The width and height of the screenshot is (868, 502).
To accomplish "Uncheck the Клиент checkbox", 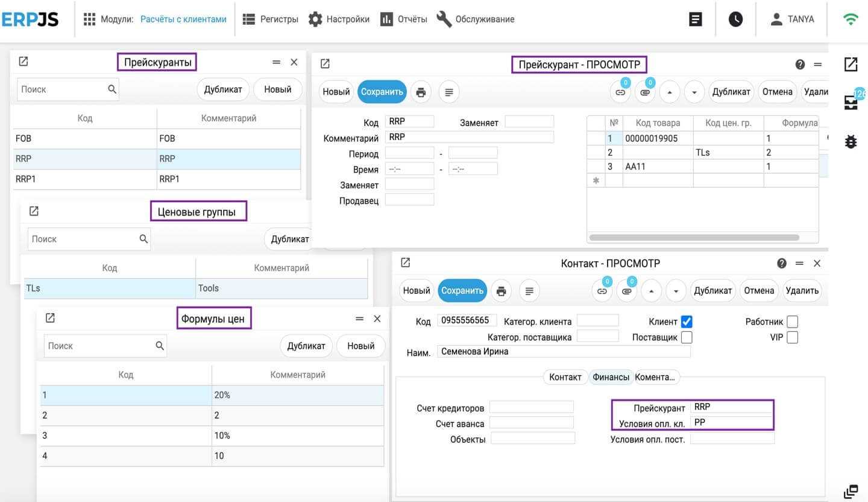I will [x=687, y=322].
